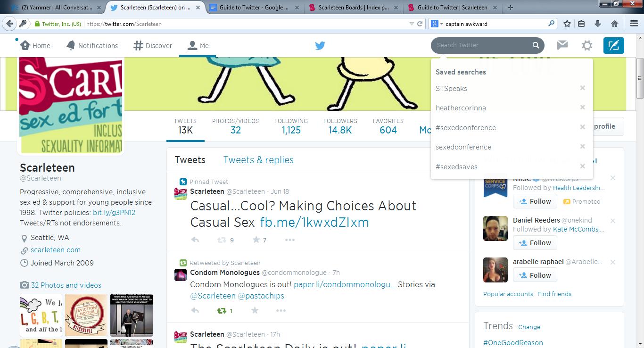
Task: Undo retweet of Condom Monologues tweet
Action: coord(222,310)
